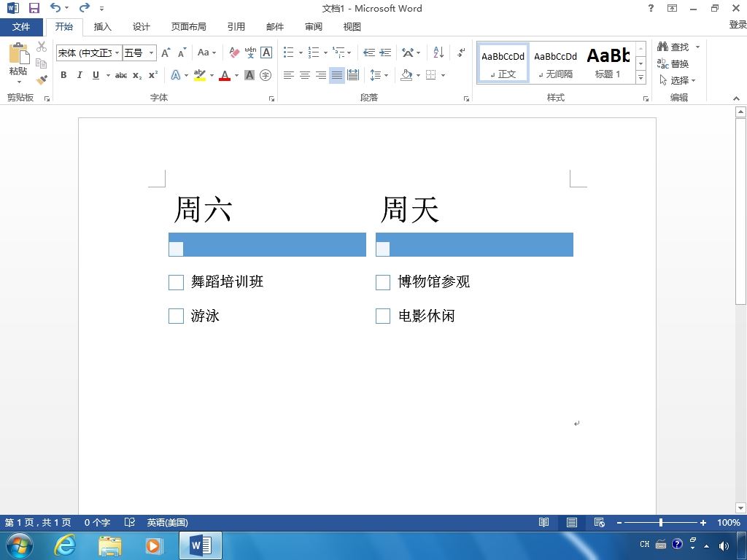Image resolution: width=747 pixels, height=560 pixels.
Task: Decrease font size with shrink font icon
Action: pos(182,52)
